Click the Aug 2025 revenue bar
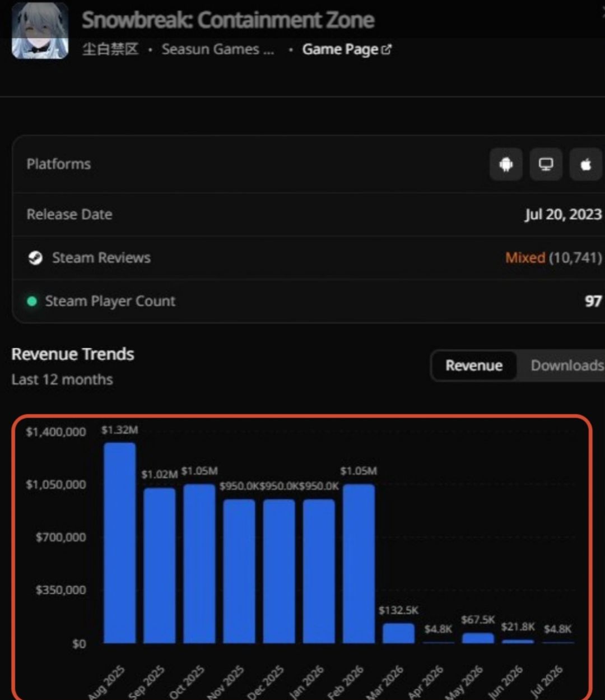 coord(120,543)
